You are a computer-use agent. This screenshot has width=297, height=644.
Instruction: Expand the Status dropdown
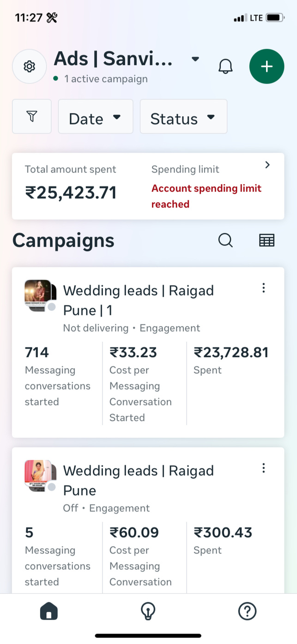(183, 117)
